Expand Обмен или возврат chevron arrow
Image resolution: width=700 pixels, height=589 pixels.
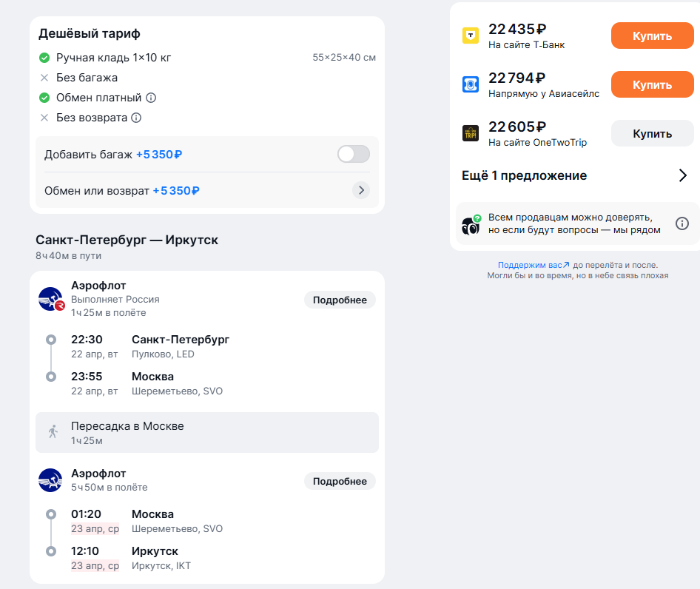tap(361, 190)
